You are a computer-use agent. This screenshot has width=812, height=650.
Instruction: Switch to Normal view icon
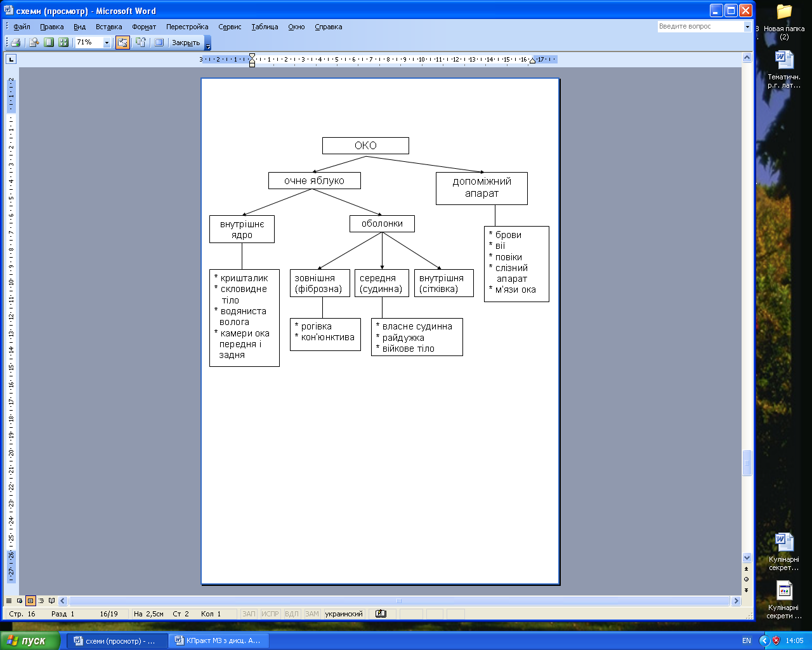click(9, 600)
